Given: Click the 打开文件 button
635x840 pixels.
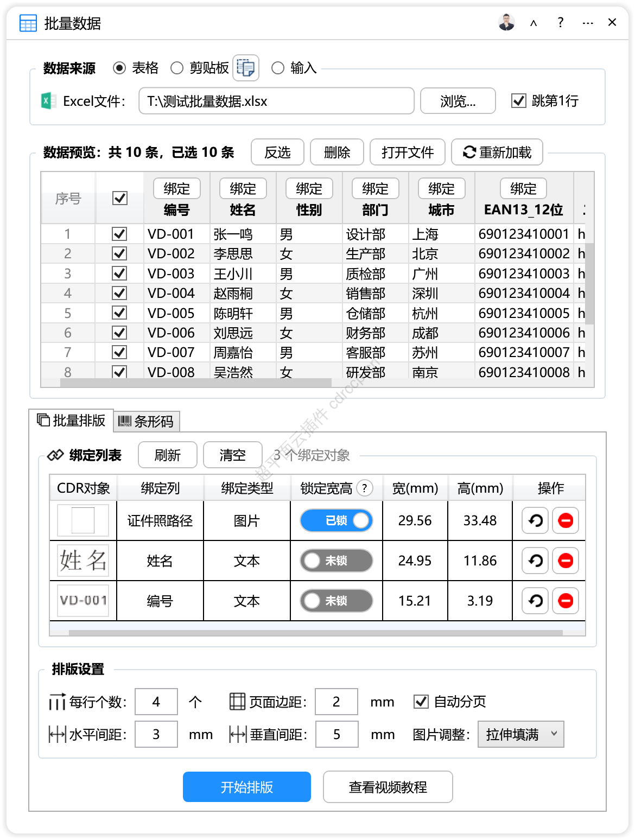Looking at the screenshot, I should [x=408, y=152].
